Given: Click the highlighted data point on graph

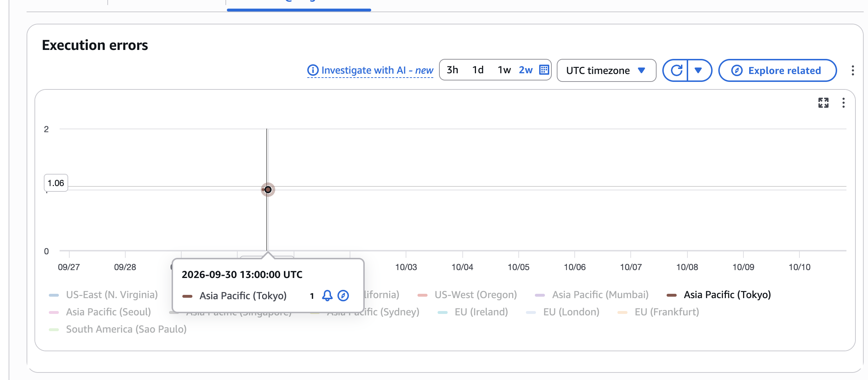Looking at the screenshot, I should click(268, 190).
